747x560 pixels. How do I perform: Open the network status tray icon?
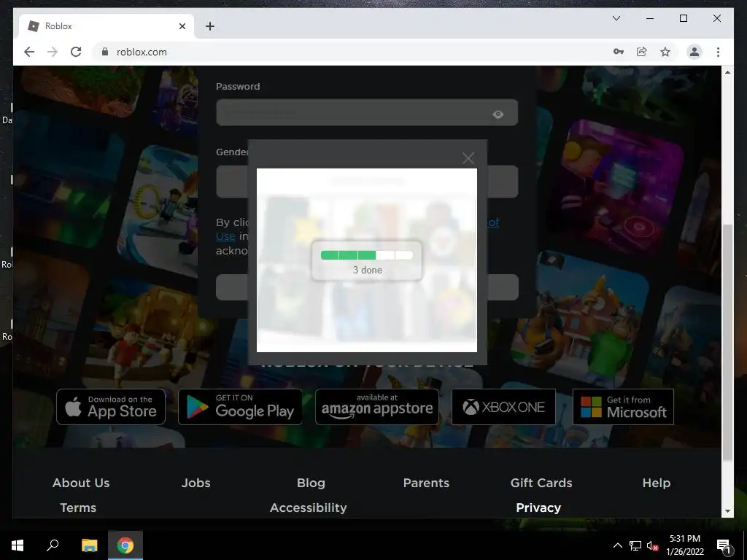tap(635, 545)
